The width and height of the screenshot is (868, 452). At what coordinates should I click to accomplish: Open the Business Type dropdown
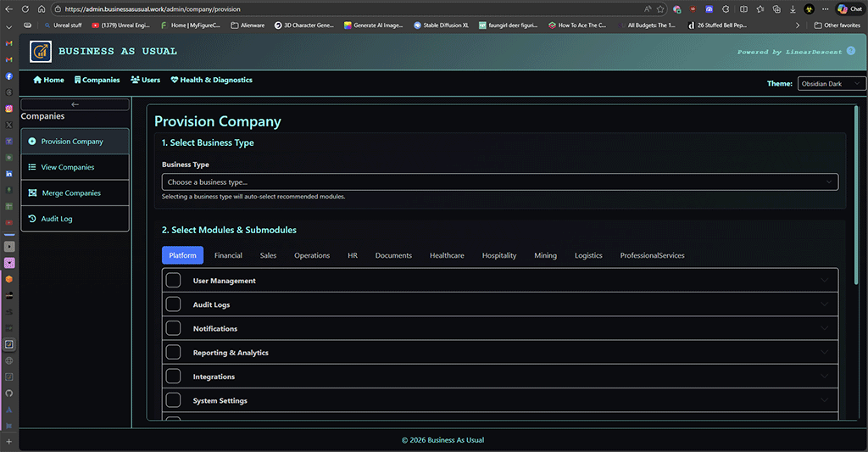[x=499, y=182]
